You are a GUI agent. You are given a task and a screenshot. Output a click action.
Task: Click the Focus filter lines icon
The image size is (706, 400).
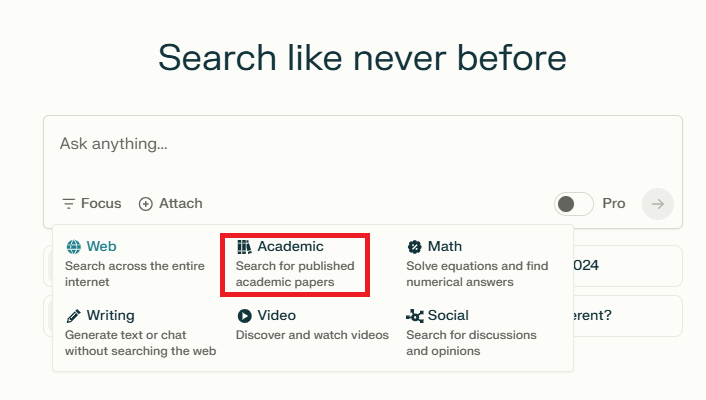68,204
